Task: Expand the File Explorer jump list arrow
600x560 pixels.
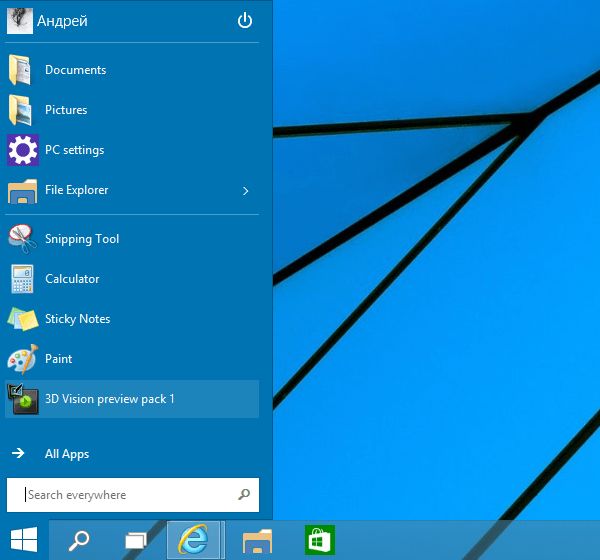Action: point(246,190)
